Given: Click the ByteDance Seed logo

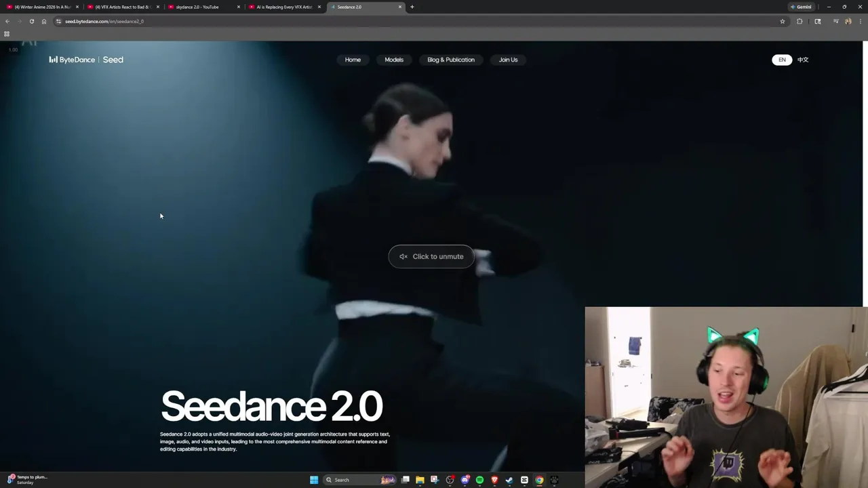Looking at the screenshot, I should tap(86, 60).
